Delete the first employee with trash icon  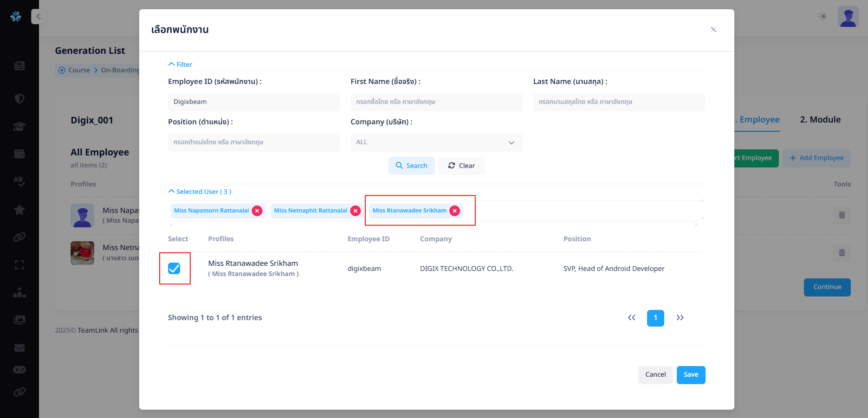click(x=842, y=215)
